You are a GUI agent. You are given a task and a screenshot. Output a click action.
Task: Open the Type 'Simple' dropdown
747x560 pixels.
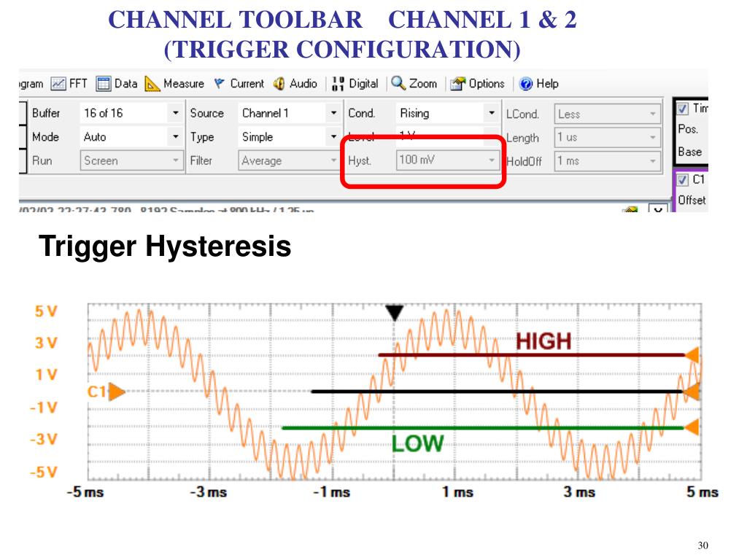[x=333, y=137]
